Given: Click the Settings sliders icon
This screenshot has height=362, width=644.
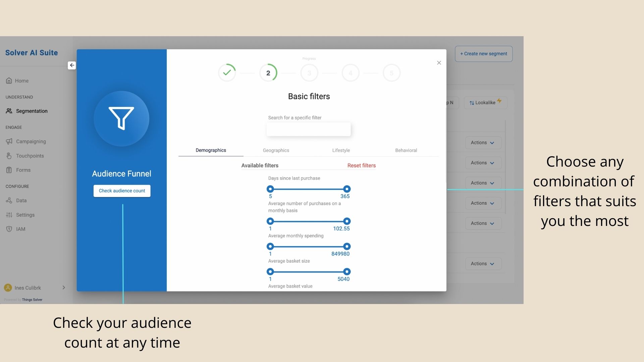Looking at the screenshot, I should [x=9, y=215].
